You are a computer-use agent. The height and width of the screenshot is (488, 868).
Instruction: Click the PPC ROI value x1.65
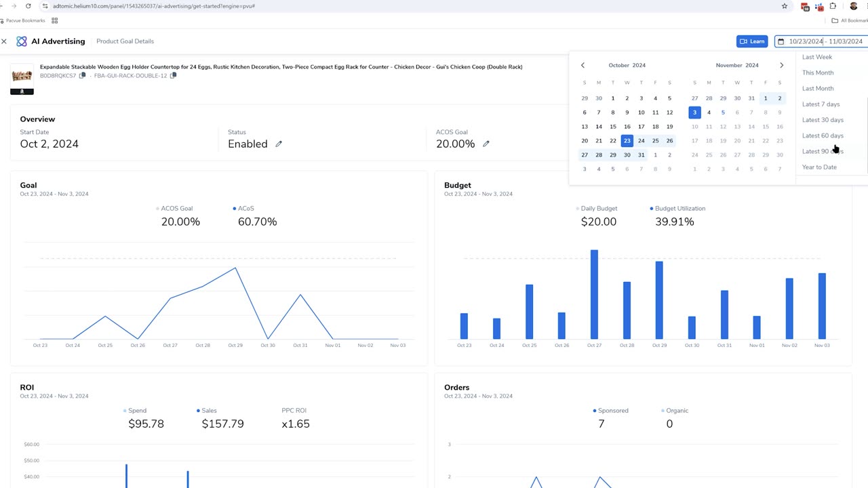(x=296, y=424)
